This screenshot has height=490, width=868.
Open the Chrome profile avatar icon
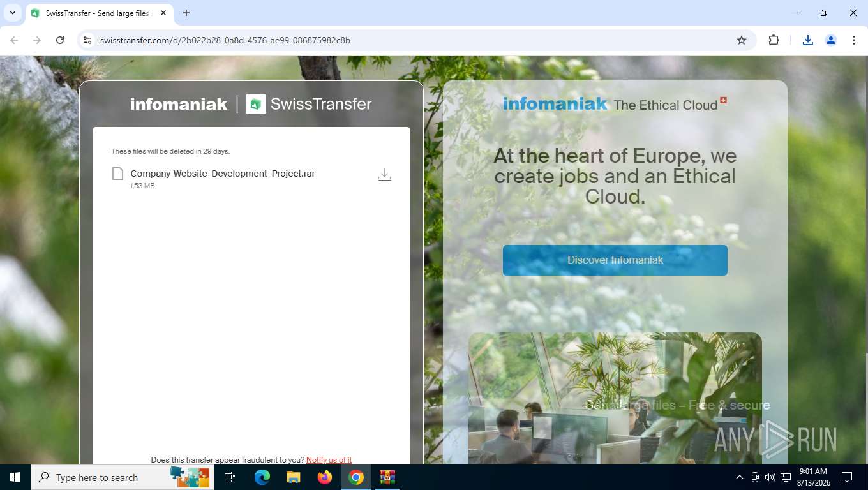831,40
